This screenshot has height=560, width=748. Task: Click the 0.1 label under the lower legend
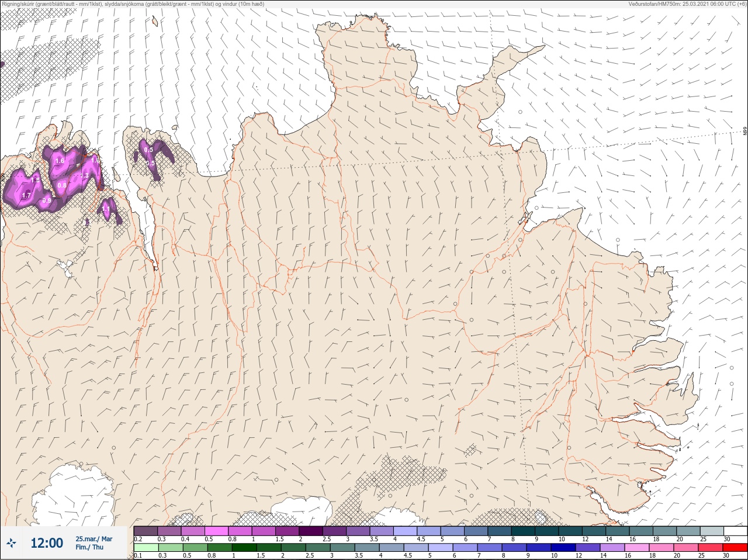tap(138, 556)
